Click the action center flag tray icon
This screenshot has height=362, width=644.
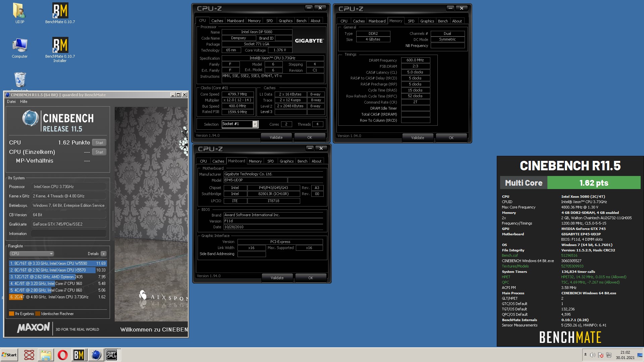point(601,355)
